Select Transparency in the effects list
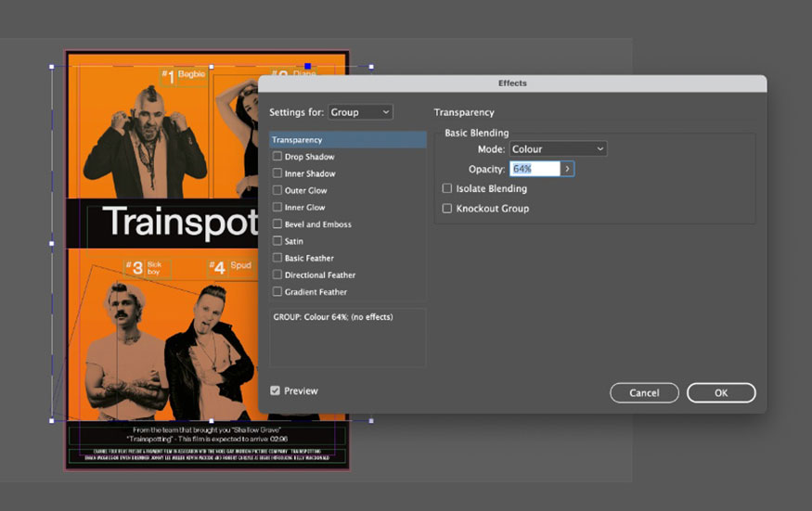The image size is (812, 511). tap(347, 140)
